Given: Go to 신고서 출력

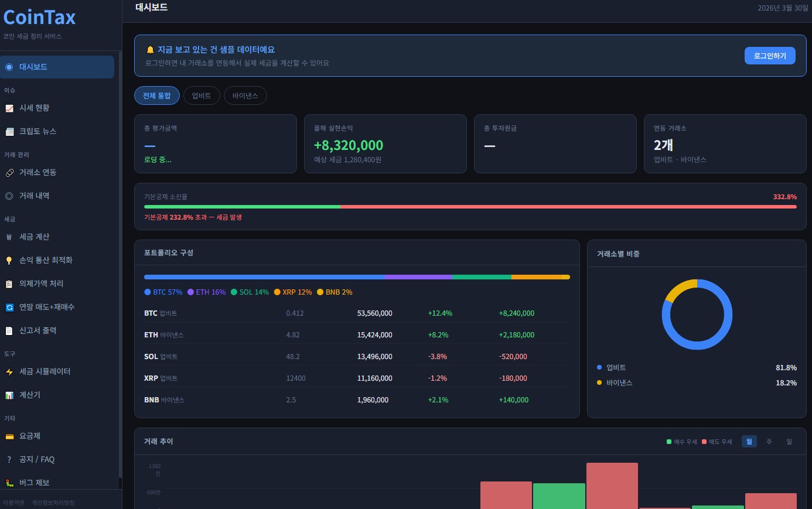Looking at the screenshot, I should (57, 330).
